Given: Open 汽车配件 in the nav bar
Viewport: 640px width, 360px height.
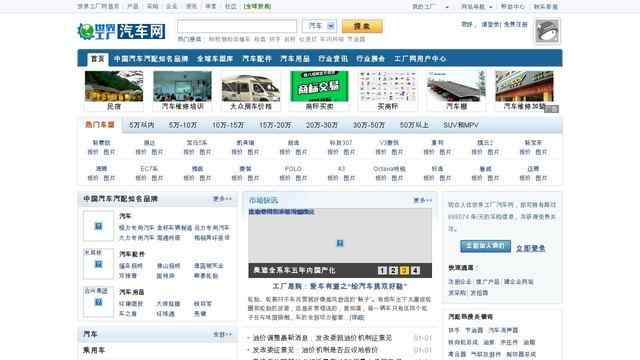Looking at the screenshot, I should [x=257, y=59].
